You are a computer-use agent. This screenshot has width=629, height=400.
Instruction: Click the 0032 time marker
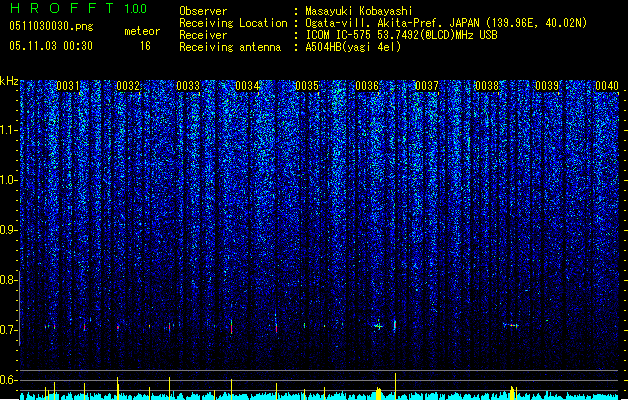[x=128, y=86]
